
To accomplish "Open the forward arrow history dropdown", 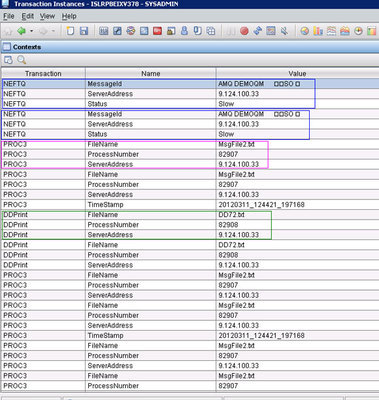I will coord(53,31).
